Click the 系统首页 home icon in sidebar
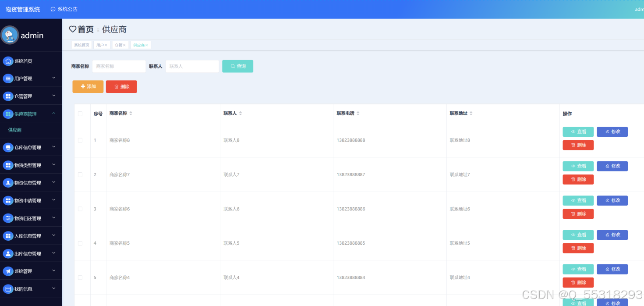Image resolution: width=644 pixels, height=306 pixels. tap(8, 61)
